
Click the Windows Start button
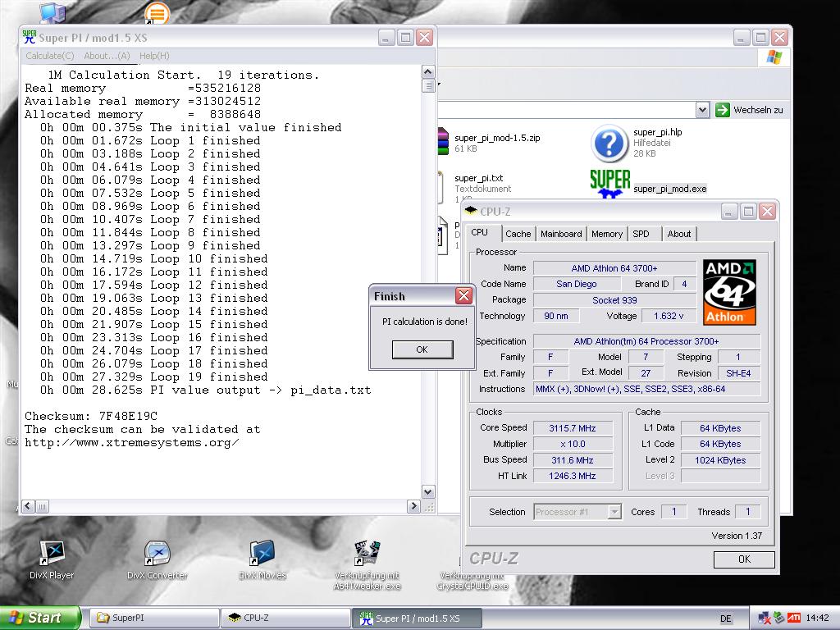(39, 618)
